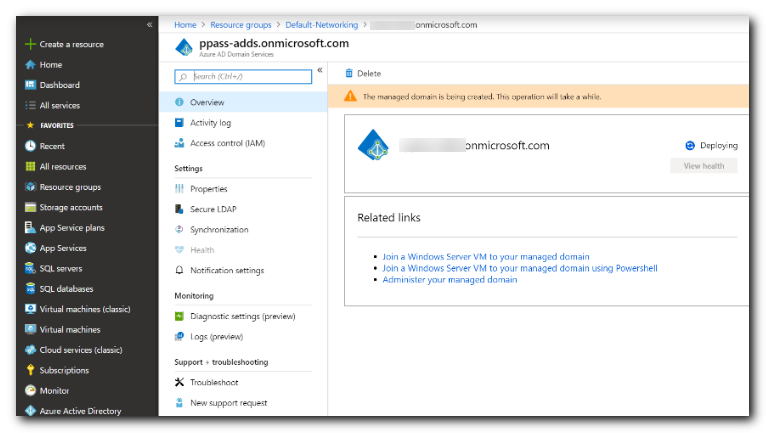
Task: Open the join domain using Powershell link
Action: tap(520, 268)
